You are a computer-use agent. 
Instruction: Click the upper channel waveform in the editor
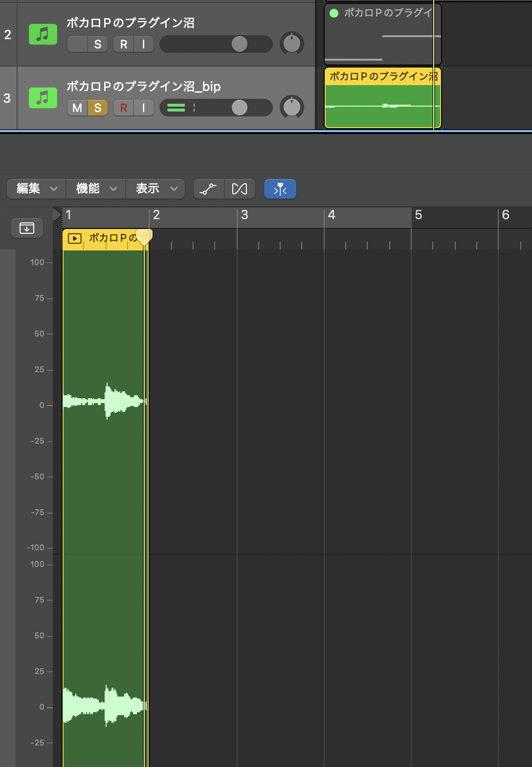pos(104,401)
